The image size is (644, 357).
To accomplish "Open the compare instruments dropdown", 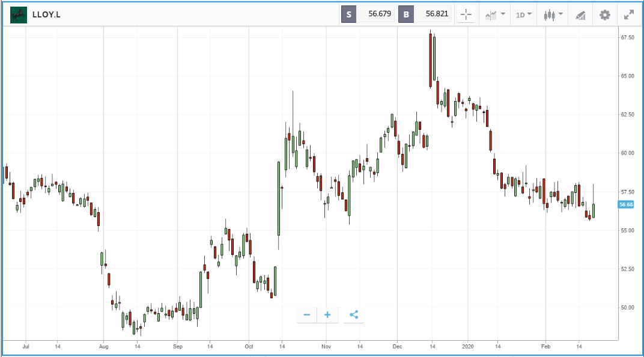I will click(495, 15).
